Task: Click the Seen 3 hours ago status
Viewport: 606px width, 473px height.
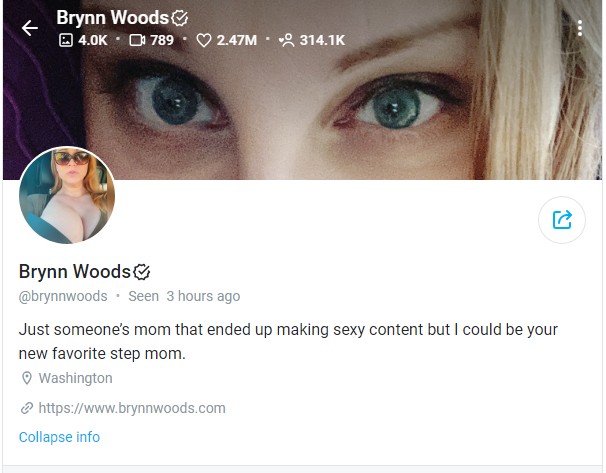Action: 184,296
